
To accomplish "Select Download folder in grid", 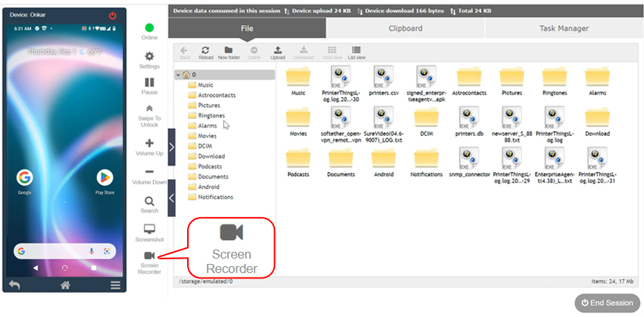I will point(597,121).
